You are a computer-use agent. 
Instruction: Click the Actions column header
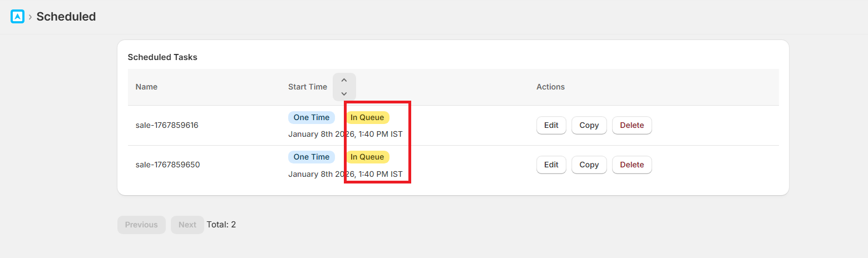550,87
